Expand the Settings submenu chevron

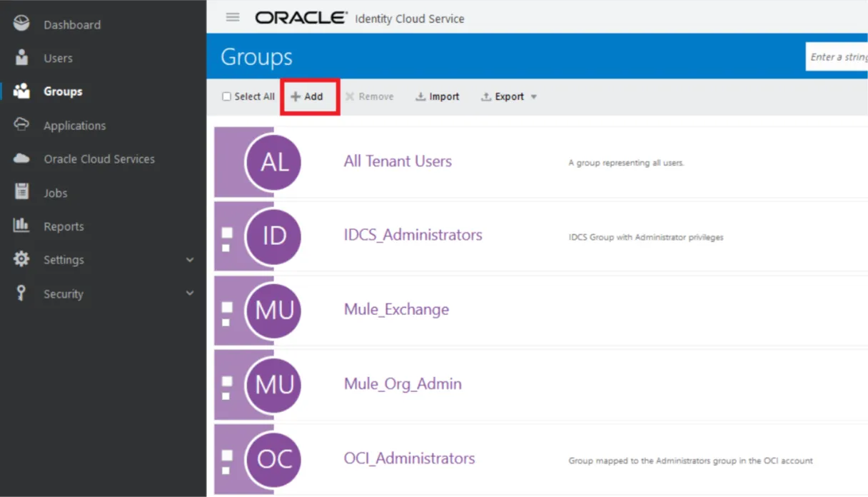point(190,260)
